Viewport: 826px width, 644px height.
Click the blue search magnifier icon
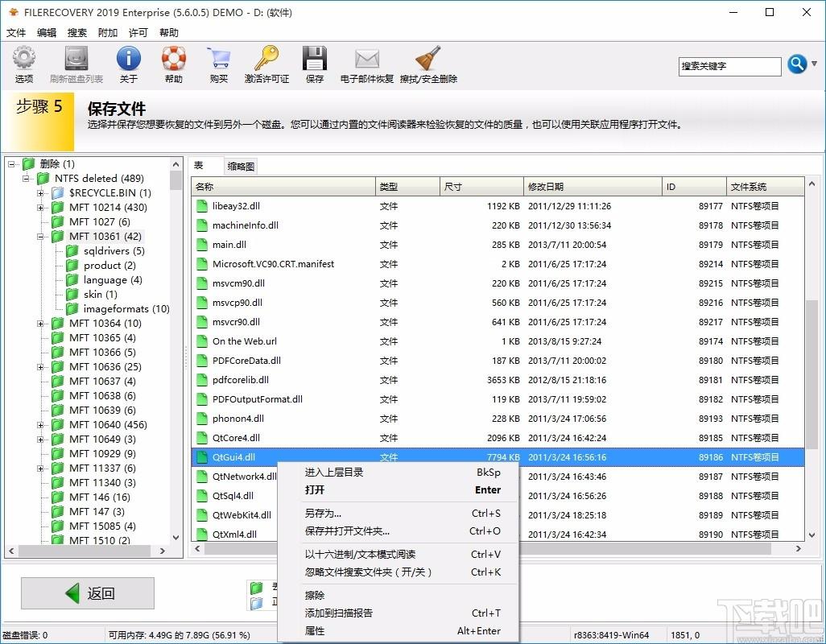(x=796, y=64)
